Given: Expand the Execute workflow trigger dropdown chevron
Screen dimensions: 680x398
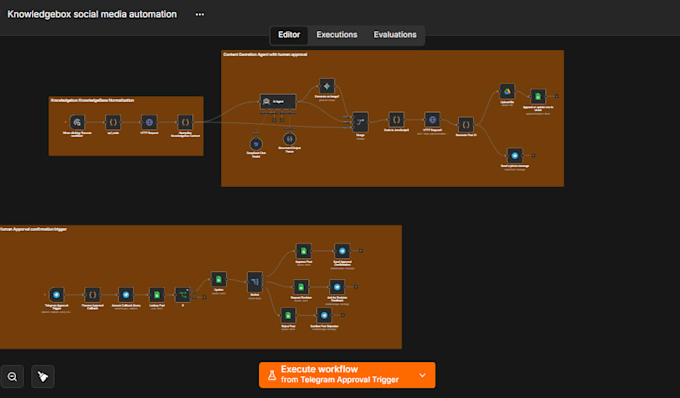Looking at the screenshot, I should 422,375.
